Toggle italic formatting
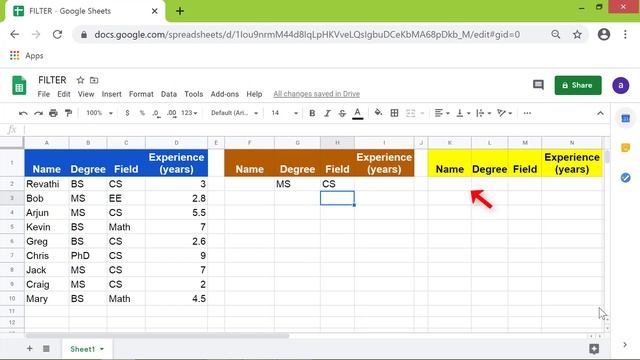This screenshot has width=640, height=360. pos(327,113)
